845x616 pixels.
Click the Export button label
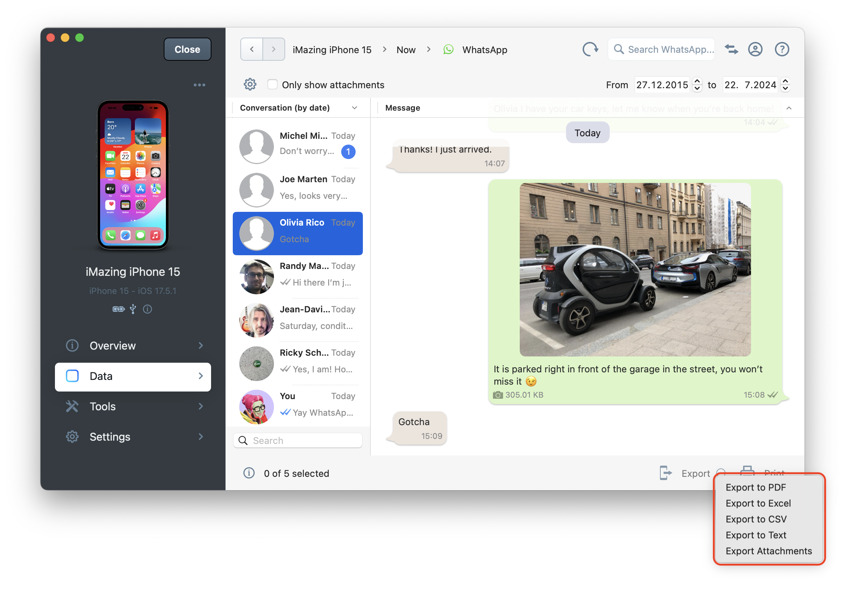point(695,473)
